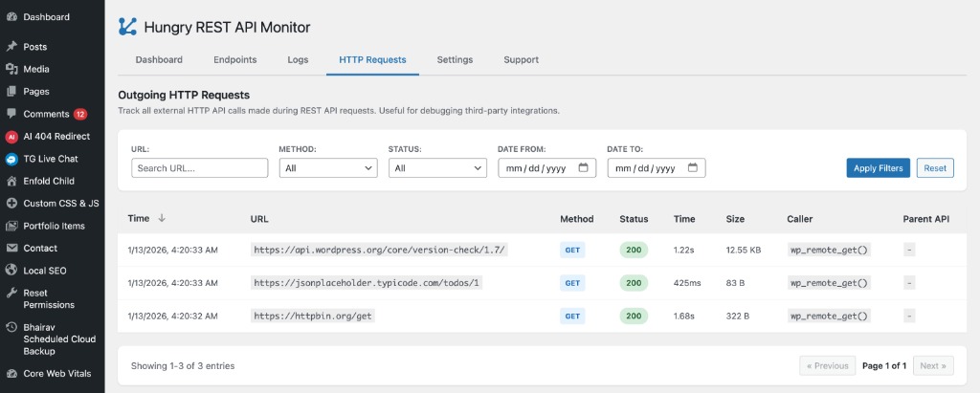Click the Hungry REST API Monitor logo icon
This screenshot has width=980, height=393.
click(127, 27)
